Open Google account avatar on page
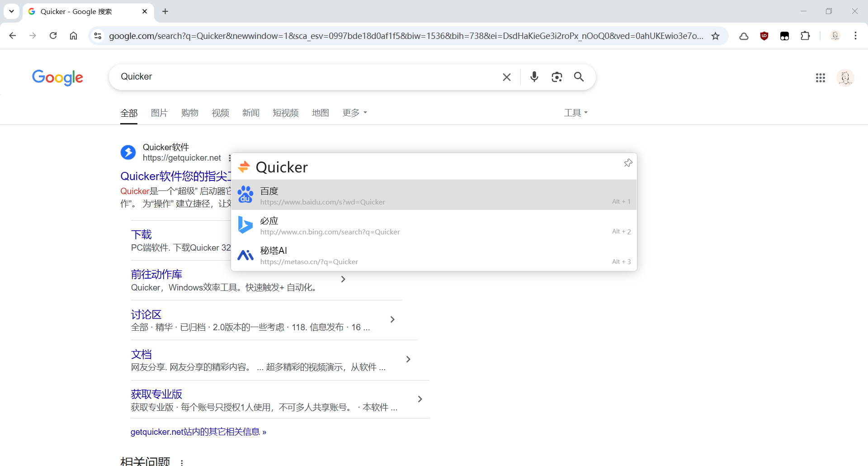 pyautogui.click(x=845, y=78)
